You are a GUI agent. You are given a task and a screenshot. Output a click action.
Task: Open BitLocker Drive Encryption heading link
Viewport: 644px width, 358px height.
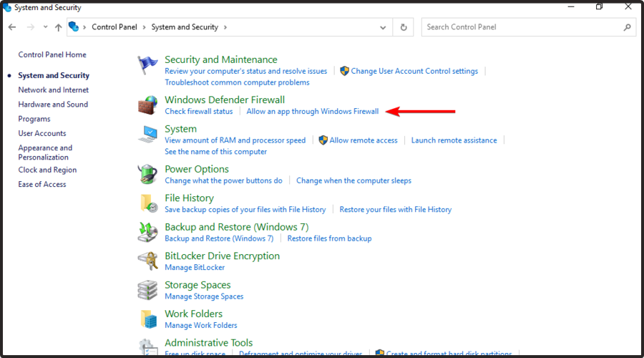pyautogui.click(x=223, y=256)
